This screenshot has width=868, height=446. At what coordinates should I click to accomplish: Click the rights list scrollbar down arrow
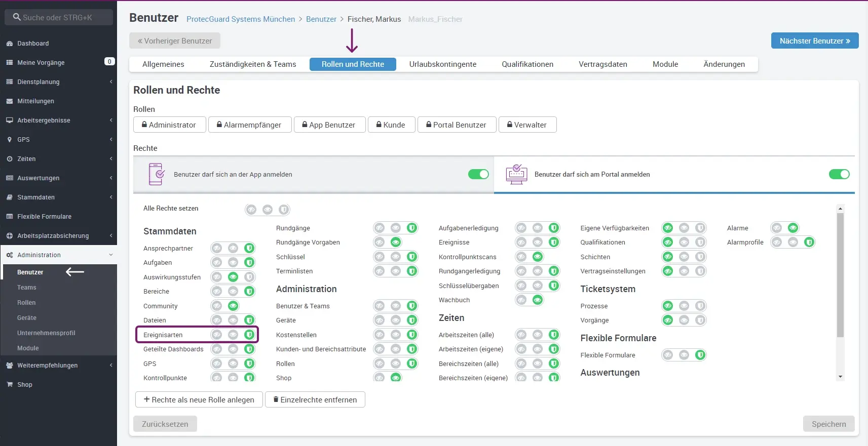pos(840,377)
